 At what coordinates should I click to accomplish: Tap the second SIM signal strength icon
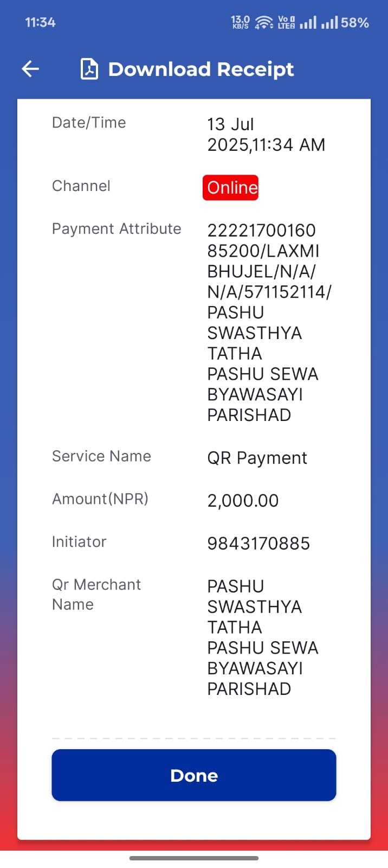click(329, 22)
